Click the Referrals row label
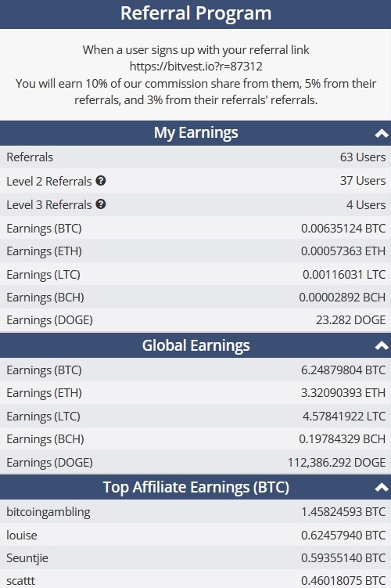 pyautogui.click(x=30, y=157)
